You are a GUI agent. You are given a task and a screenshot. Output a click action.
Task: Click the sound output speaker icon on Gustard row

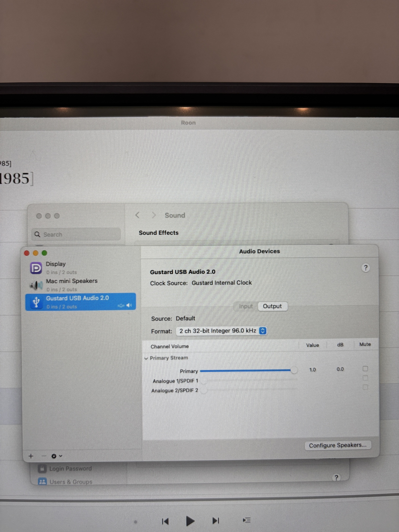pyautogui.click(x=129, y=305)
